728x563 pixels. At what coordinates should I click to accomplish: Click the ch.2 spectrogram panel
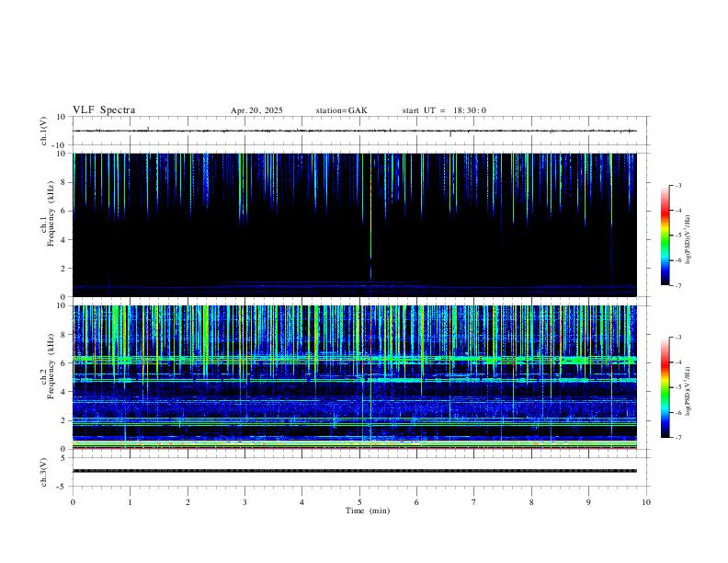(x=355, y=377)
